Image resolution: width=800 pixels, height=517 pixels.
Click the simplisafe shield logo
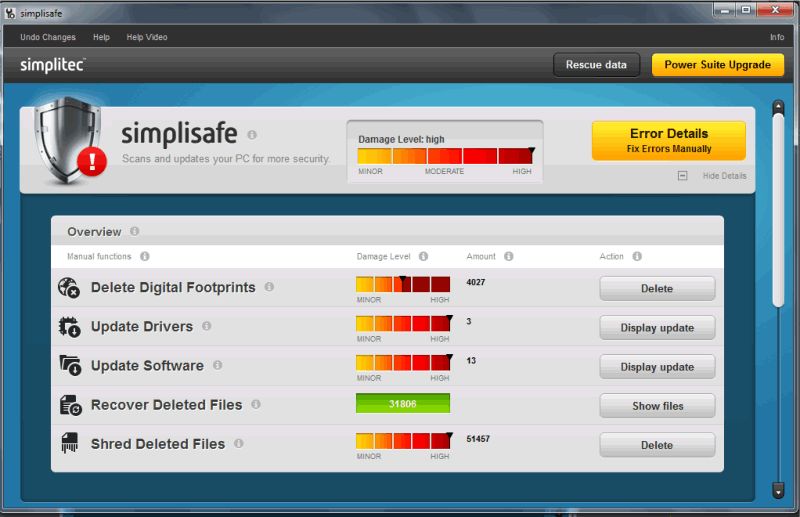(70, 140)
